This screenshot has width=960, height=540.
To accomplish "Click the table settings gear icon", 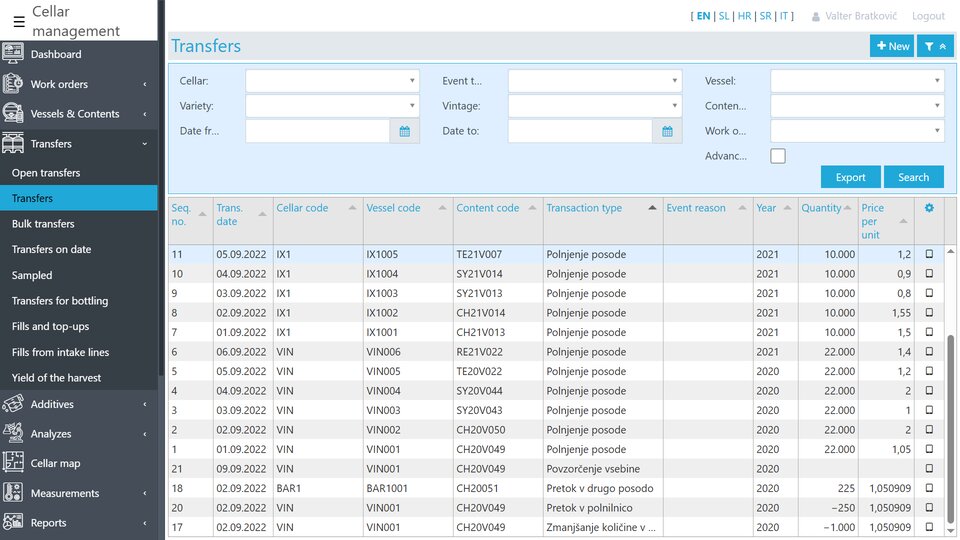I will (x=929, y=208).
